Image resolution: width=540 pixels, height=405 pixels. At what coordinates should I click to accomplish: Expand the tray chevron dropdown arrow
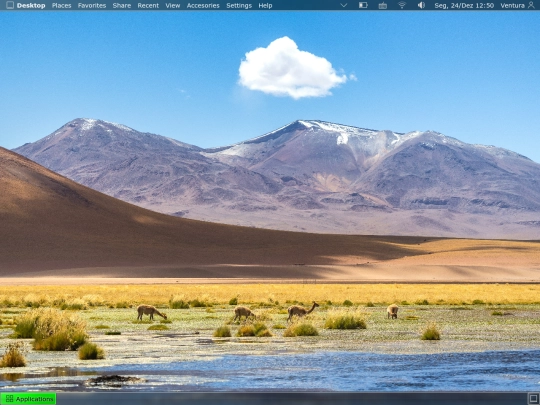point(343,5)
